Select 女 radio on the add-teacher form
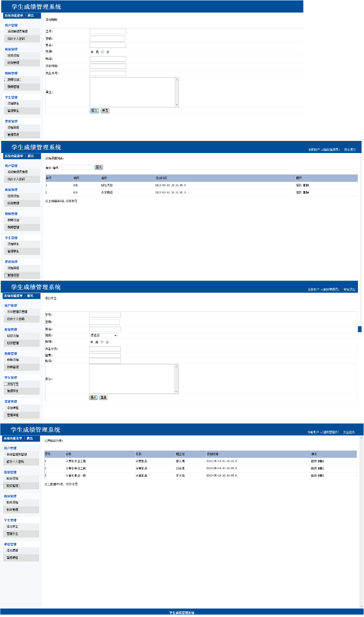This screenshot has width=364, height=617. (x=103, y=52)
